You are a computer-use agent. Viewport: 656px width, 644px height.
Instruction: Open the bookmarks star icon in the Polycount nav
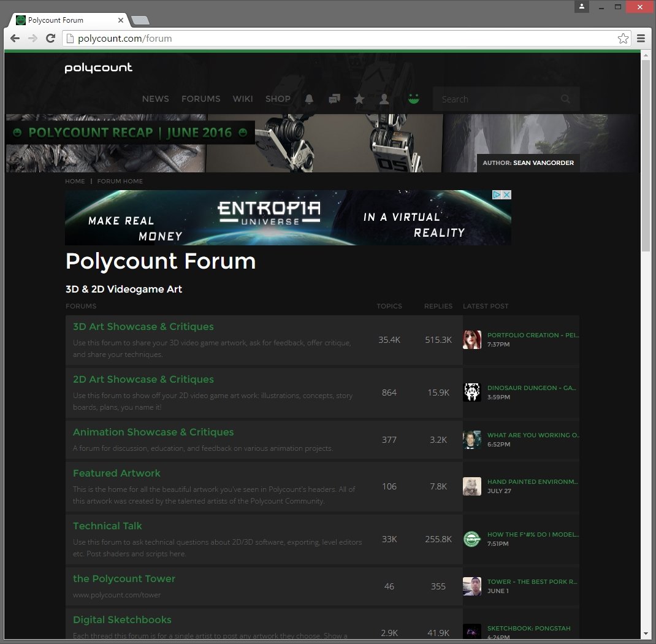pyautogui.click(x=359, y=99)
